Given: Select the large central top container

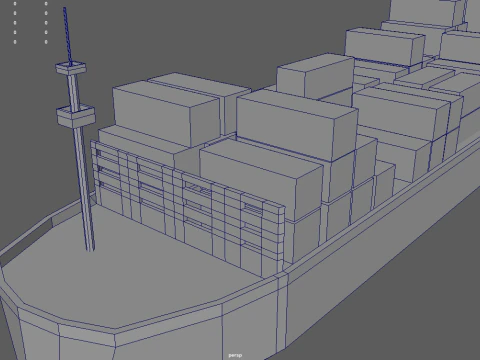Looking at the screenshot, I should 297,125.
